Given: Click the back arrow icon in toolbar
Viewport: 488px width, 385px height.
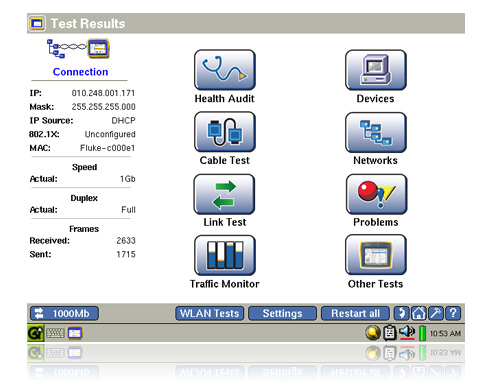Looking at the screenshot, I should [x=402, y=313].
